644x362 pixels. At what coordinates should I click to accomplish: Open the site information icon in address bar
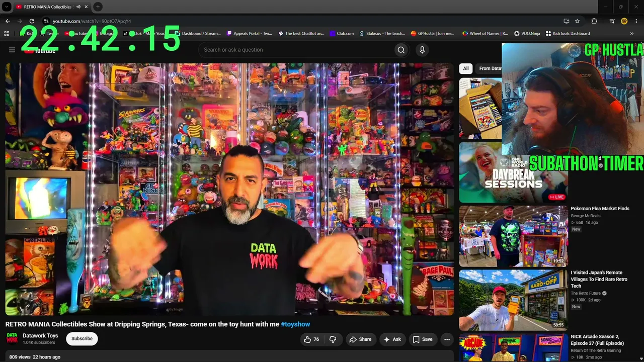coord(46,21)
